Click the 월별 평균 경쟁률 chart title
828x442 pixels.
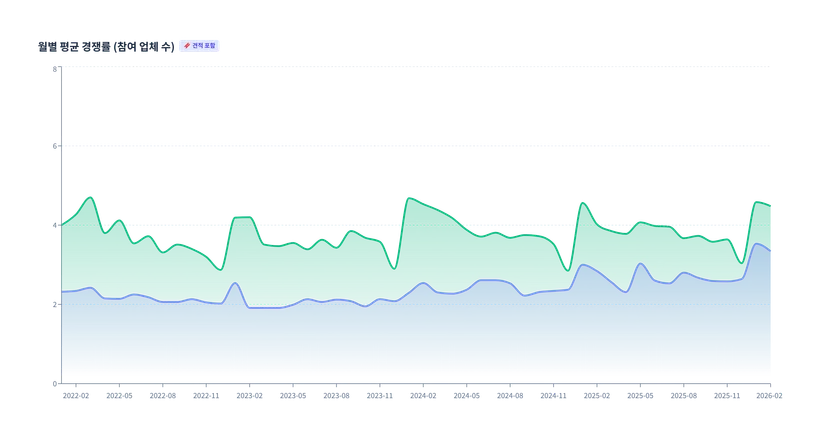click(x=106, y=46)
